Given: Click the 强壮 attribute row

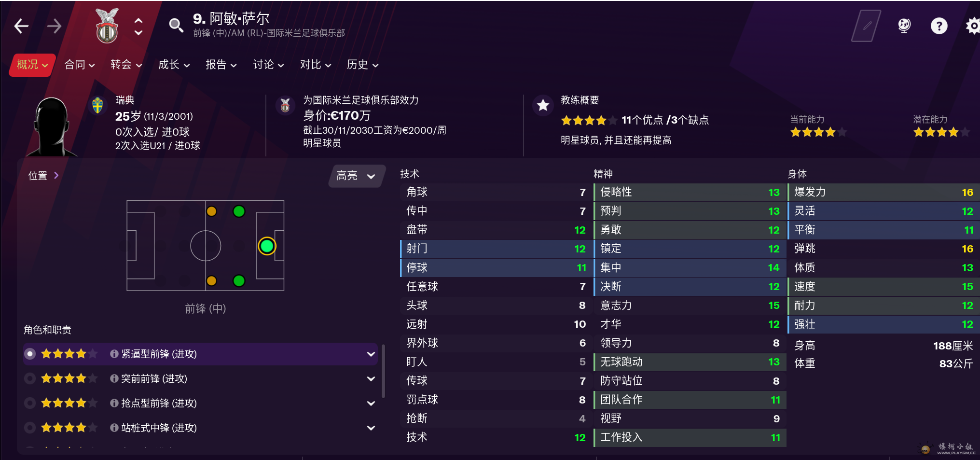Looking at the screenshot, I should 884,324.
